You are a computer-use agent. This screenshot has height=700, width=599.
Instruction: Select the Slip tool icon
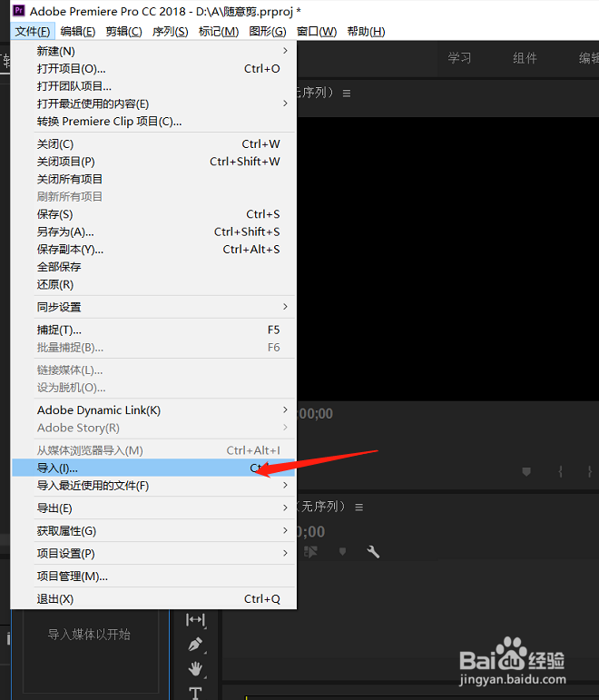(x=195, y=619)
